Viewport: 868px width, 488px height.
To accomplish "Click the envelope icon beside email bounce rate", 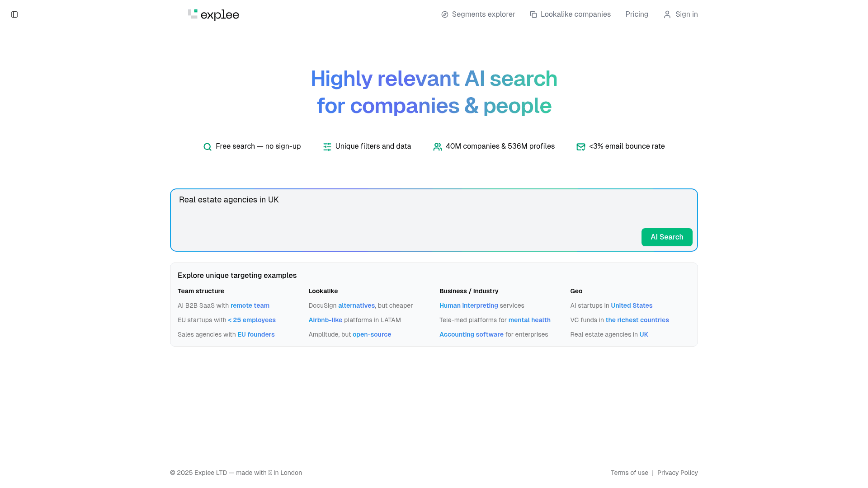I will [x=581, y=147].
